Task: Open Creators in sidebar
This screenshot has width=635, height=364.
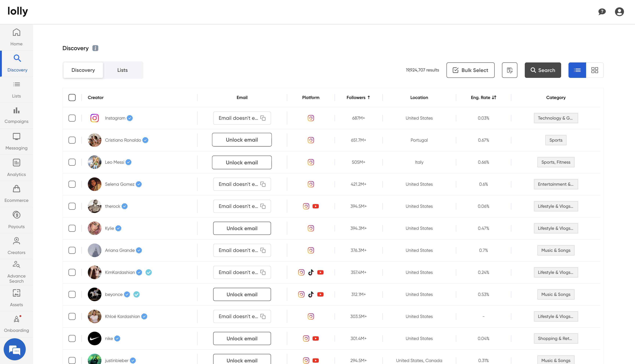Action: (16, 246)
